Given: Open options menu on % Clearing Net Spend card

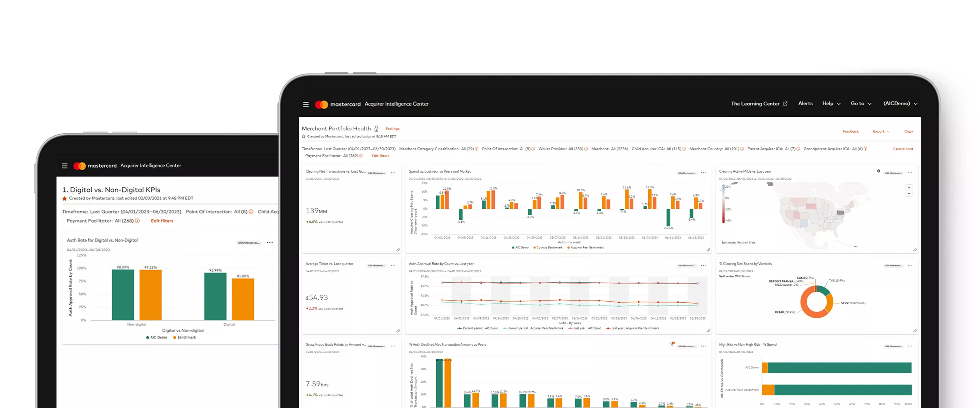Looking at the screenshot, I should 910,266.
